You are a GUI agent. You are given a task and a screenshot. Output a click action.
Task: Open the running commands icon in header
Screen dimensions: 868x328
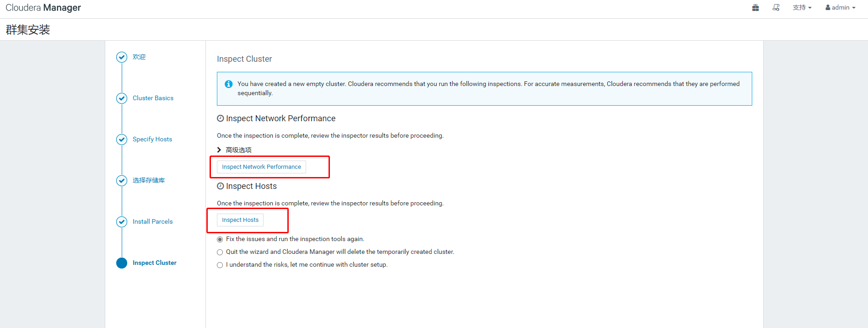[x=776, y=7]
